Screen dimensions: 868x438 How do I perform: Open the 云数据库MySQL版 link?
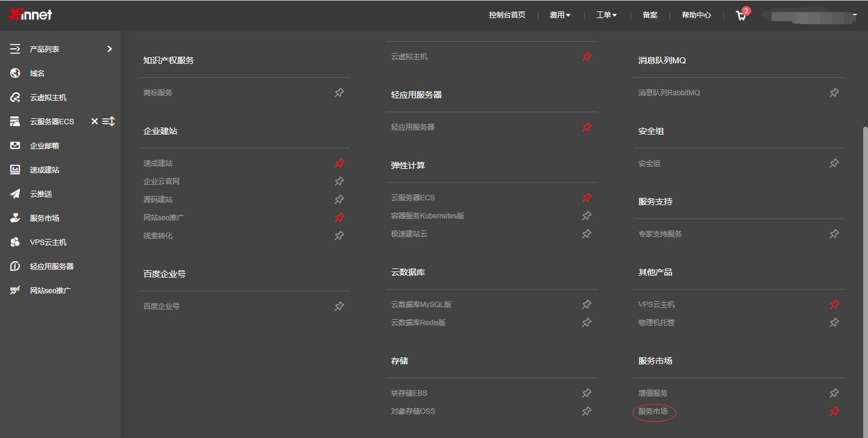421,305
